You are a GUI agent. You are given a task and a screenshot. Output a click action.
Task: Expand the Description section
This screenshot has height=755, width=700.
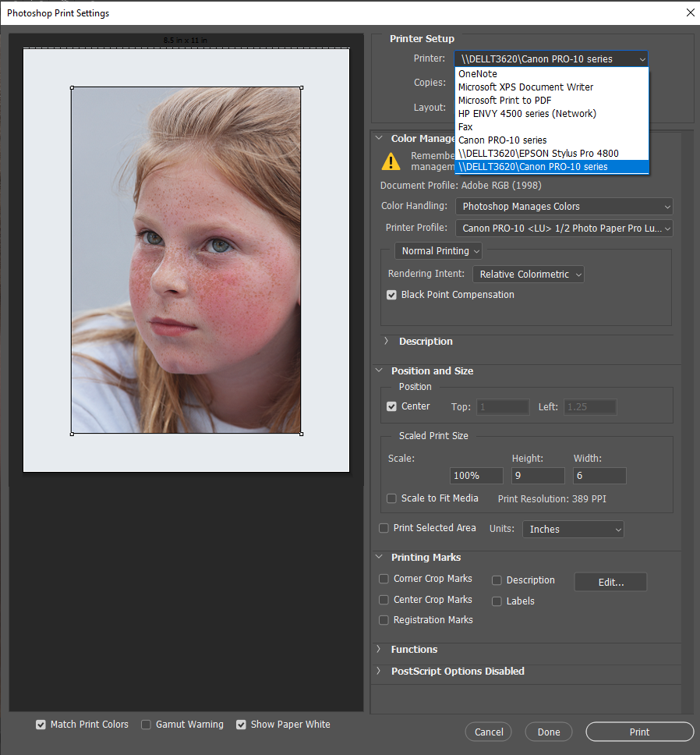386,341
